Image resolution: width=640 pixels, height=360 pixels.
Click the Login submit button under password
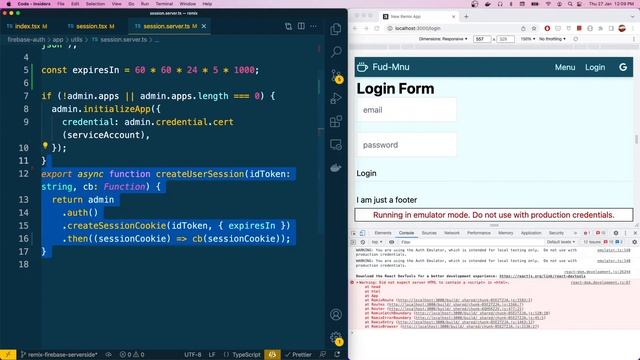point(367,173)
